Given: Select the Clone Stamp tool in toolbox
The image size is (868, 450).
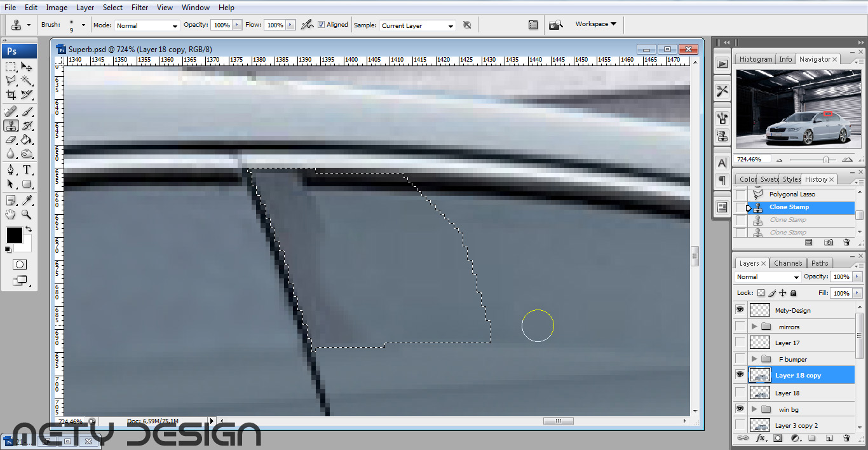Looking at the screenshot, I should 11,125.
